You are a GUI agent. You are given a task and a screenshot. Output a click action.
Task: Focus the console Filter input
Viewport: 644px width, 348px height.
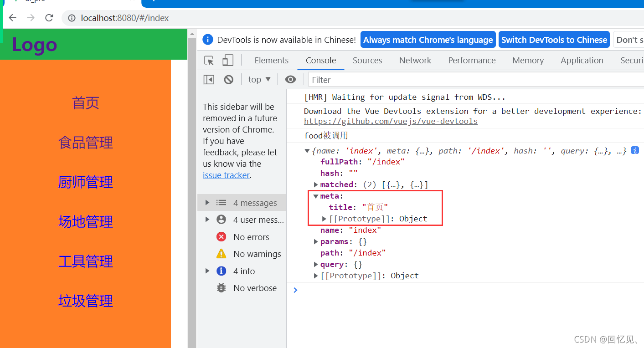coord(476,80)
